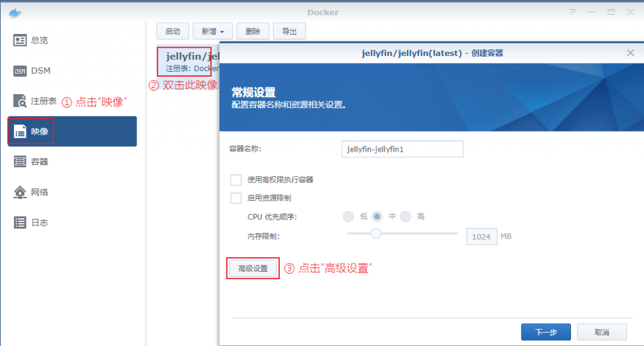This screenshot has height=346, width=644.
Task: Open 高级设置 advanced settings button
Action: pyautogui.click(x=253, y=269)
